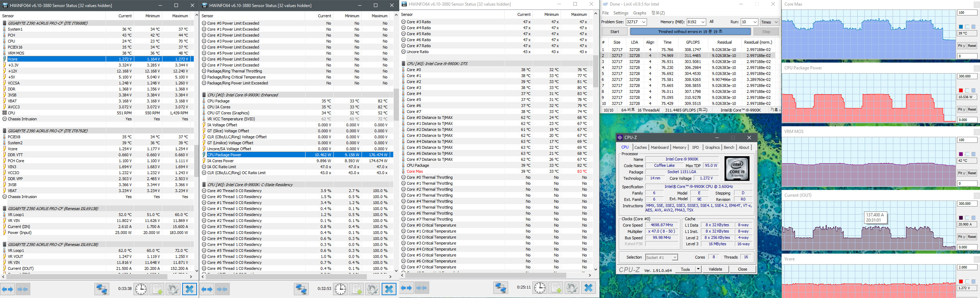Click Fit y on the Current (IOUT) graph
Image resolution: width=980 pixels, height=298 pixels.
(x=961, y=237)
